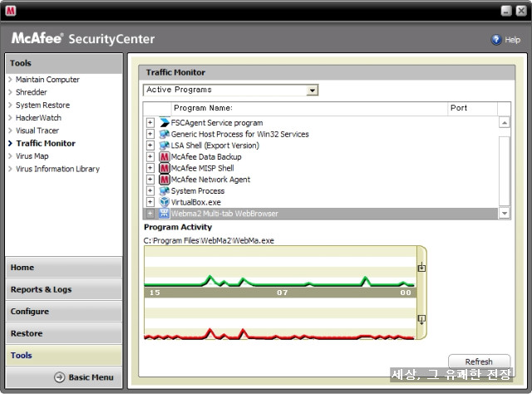Select System Process row text
The height and width of the screenshot is (394, 532).
click(x=198, y=190)
